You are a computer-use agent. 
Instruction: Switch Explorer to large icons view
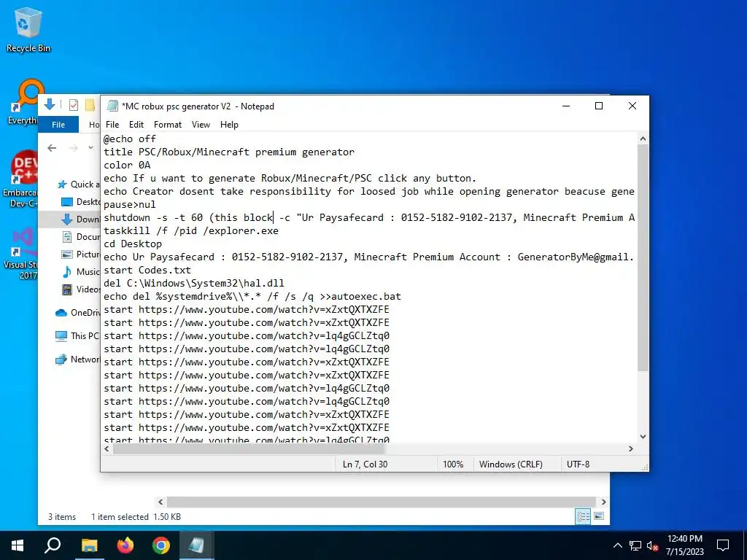coord(600,517)
